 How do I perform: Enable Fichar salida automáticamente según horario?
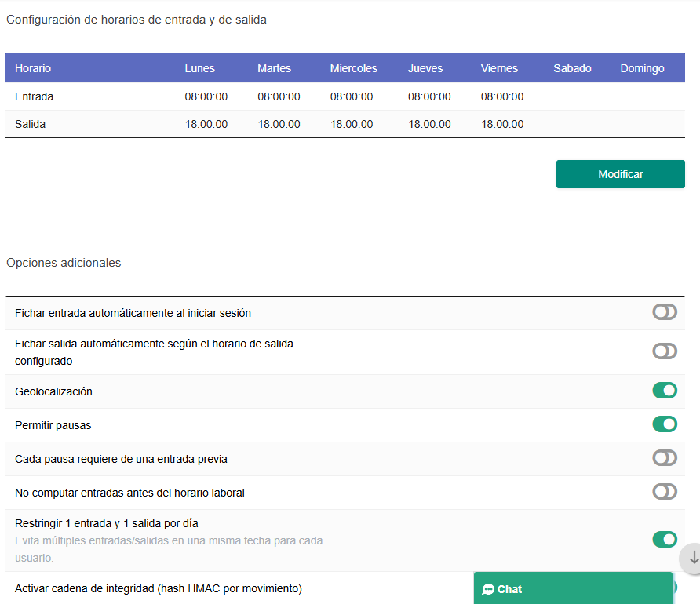665,351
